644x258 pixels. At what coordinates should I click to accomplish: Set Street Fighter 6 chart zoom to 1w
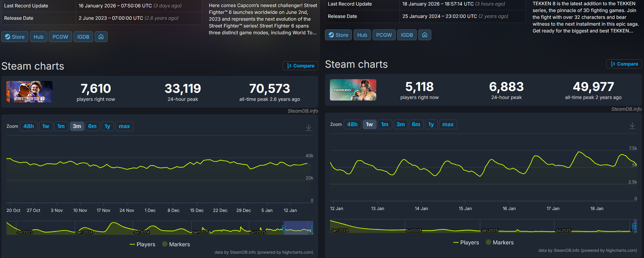(46, 126)
